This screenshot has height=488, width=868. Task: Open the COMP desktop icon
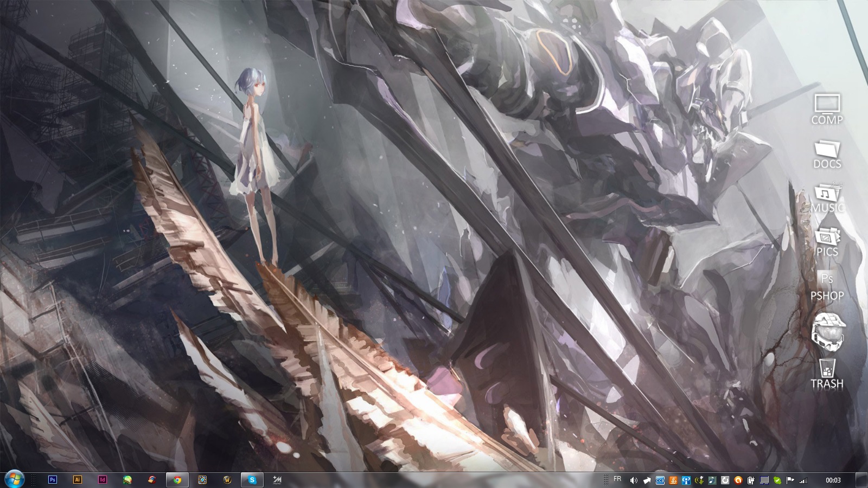[827, 110]
